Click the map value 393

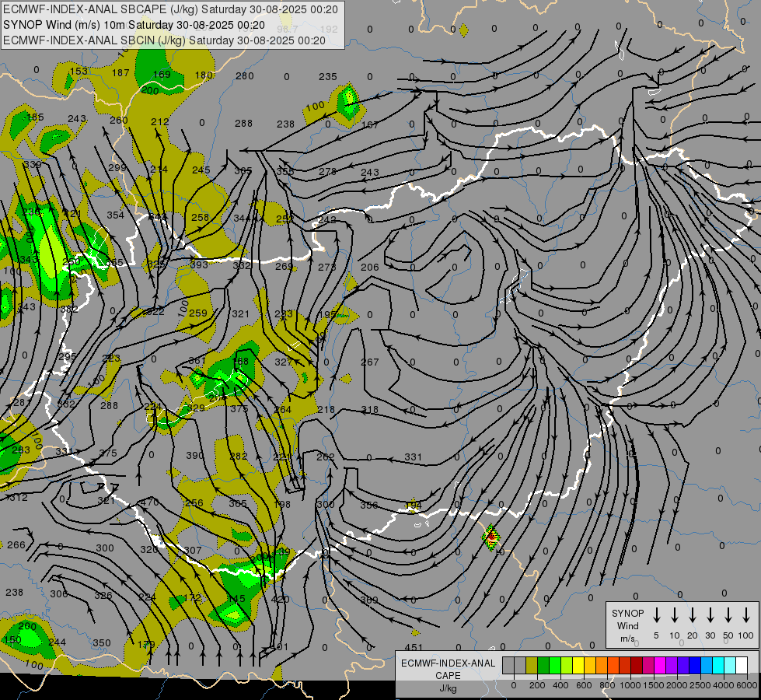click(199, 264)
